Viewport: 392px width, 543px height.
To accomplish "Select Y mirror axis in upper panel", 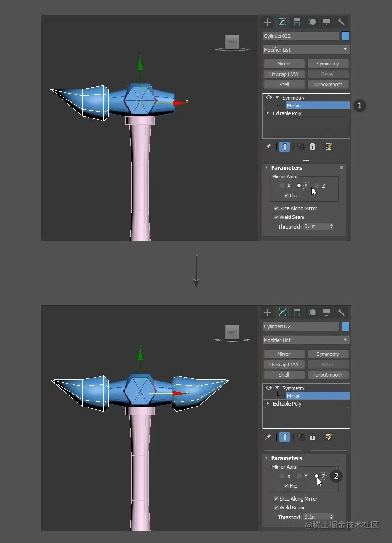I will pyautogui.click(x=299, y=186).
